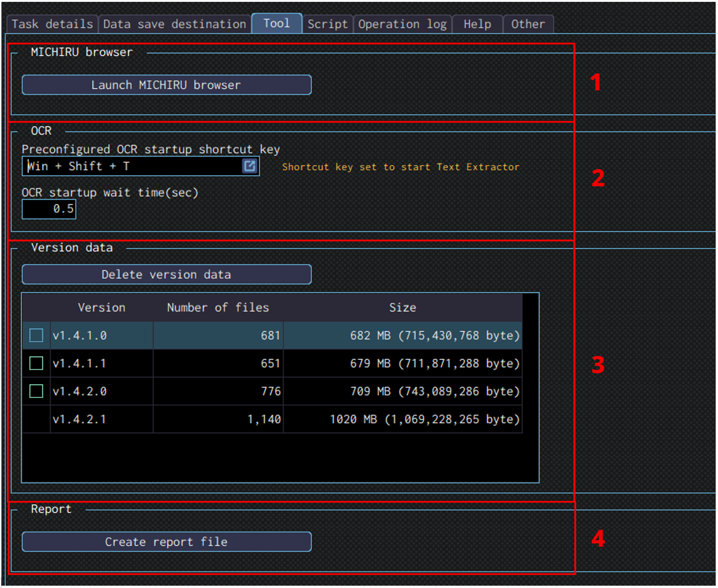The image size is (718, 588).
Task: Switch to the Task details tab
Action: 52,24
